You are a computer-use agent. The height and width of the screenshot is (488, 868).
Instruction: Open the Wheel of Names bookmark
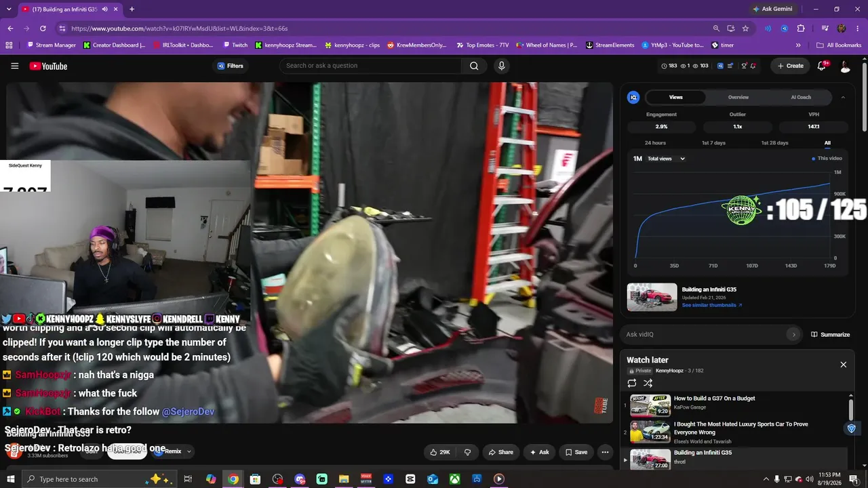click(547, 45)
